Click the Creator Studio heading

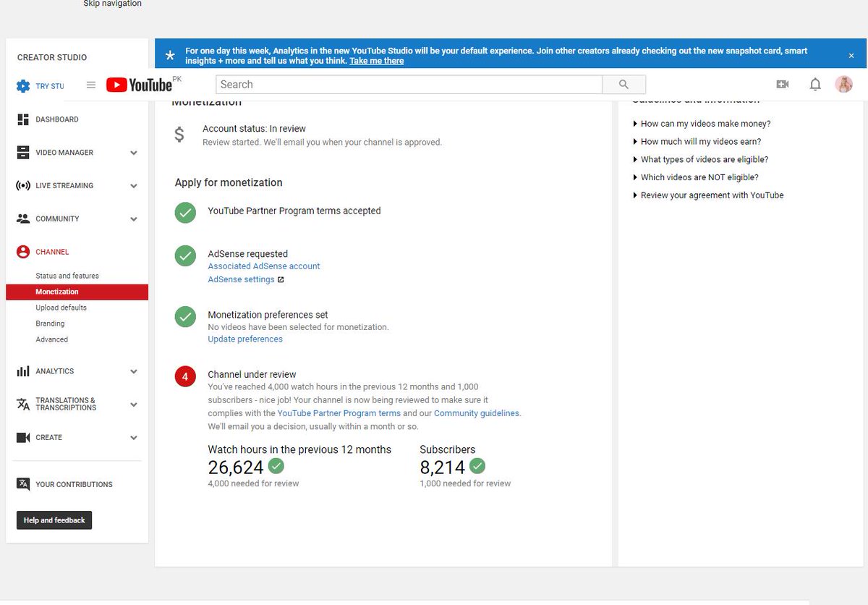52,57
